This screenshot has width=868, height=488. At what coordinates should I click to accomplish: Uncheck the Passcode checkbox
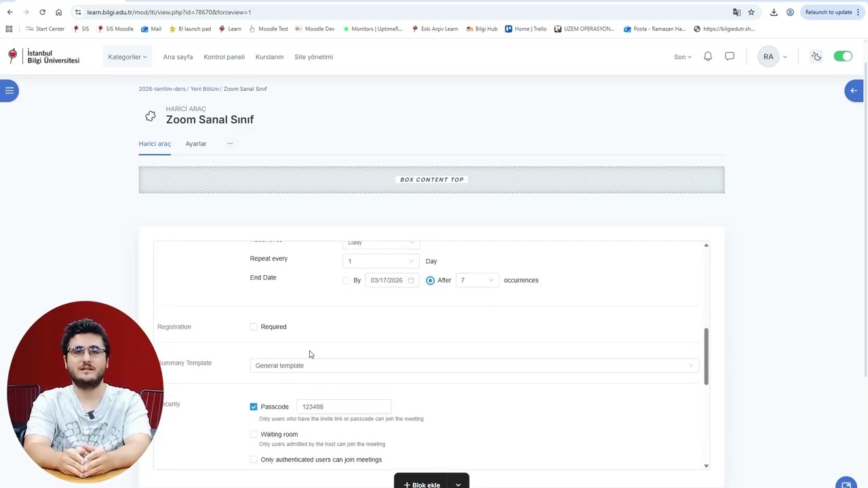coord(254,407)
